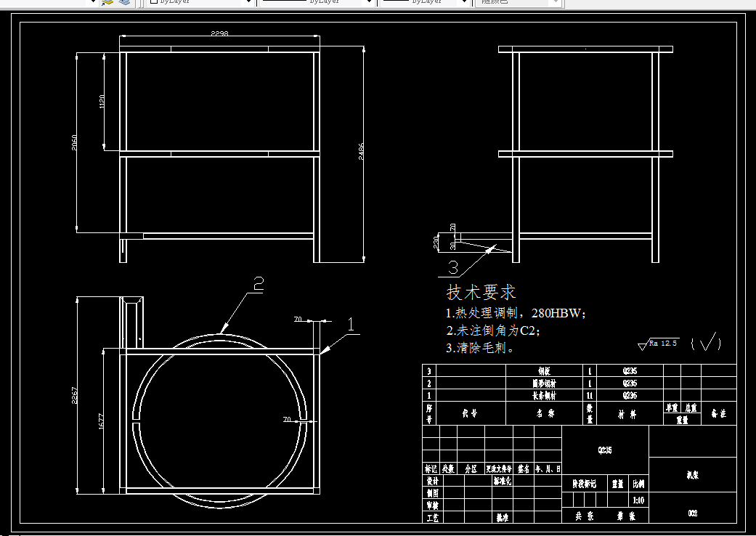Viewport: 756px width, 536px height.
Task: Click the 审核 label in title block
Action: (x=433, y=505)
